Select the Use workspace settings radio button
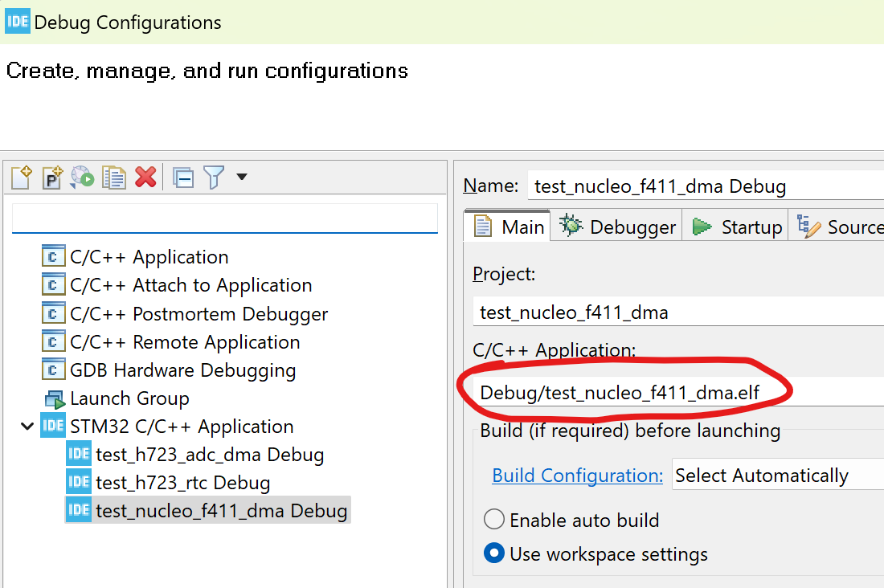Screen dimensions: 884x588 point(494,553)
